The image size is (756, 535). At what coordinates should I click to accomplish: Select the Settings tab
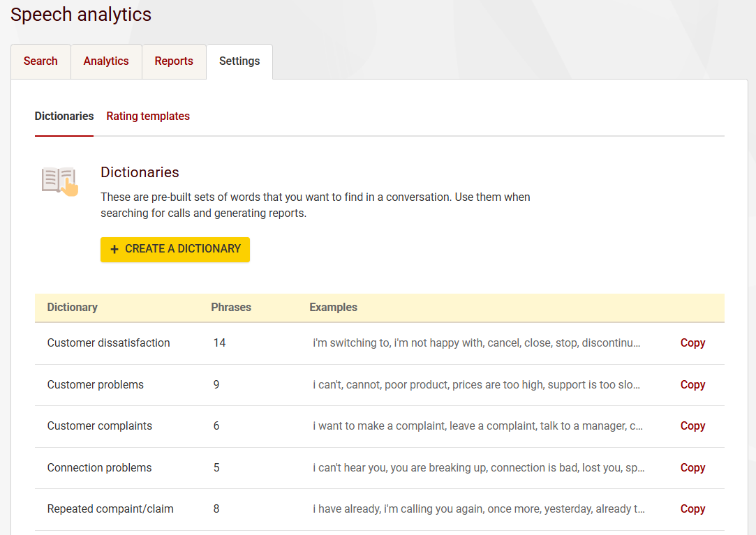click(x=239, y=61)
